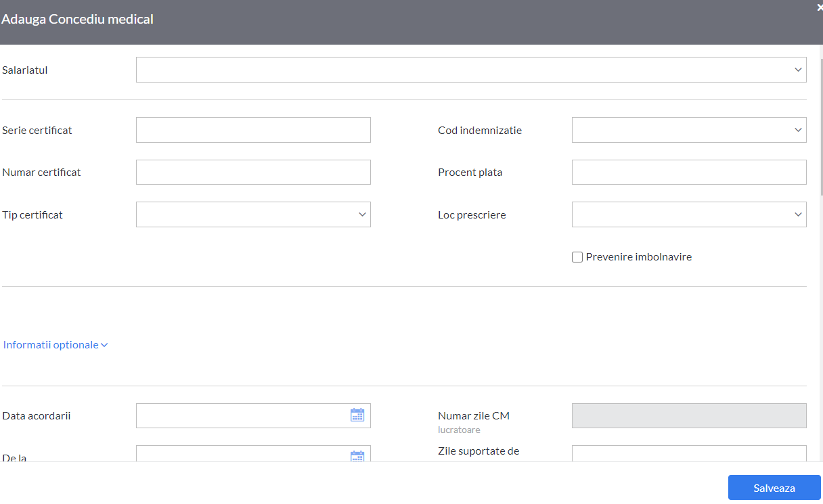
Task: Open the Data acordarii calendar picker
Action: click(x=357, y=415)
